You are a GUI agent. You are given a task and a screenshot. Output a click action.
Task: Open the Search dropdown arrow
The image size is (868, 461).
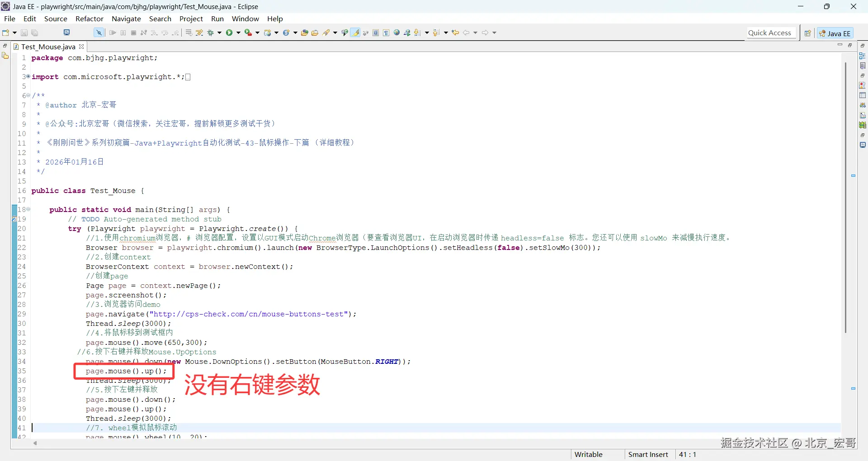pos(335,33)
